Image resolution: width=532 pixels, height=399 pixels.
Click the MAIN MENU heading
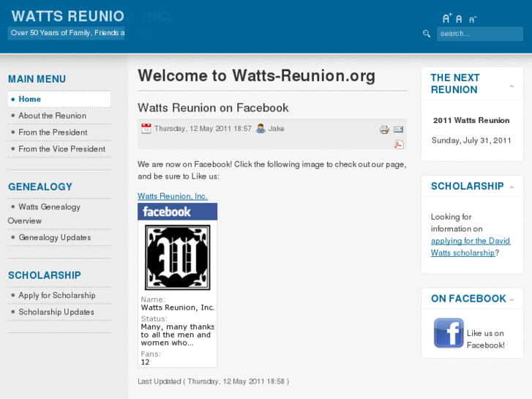click(37, 79)
